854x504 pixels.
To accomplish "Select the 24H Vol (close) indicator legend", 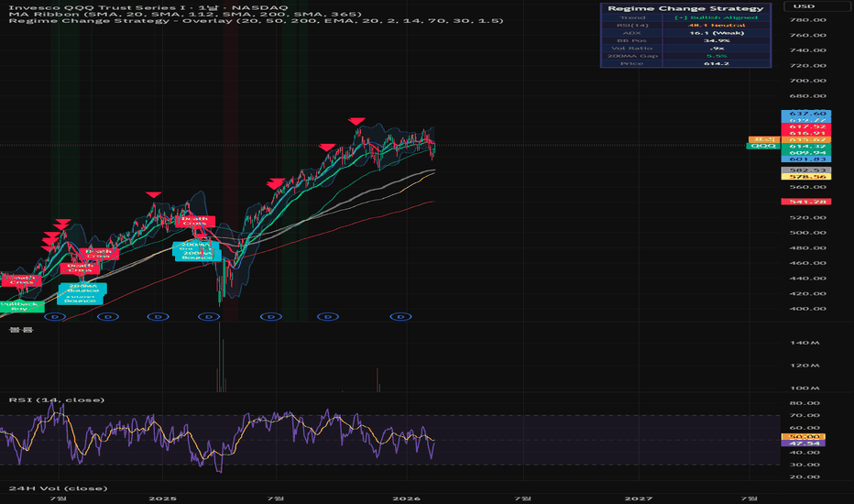I will click(59, 488).
